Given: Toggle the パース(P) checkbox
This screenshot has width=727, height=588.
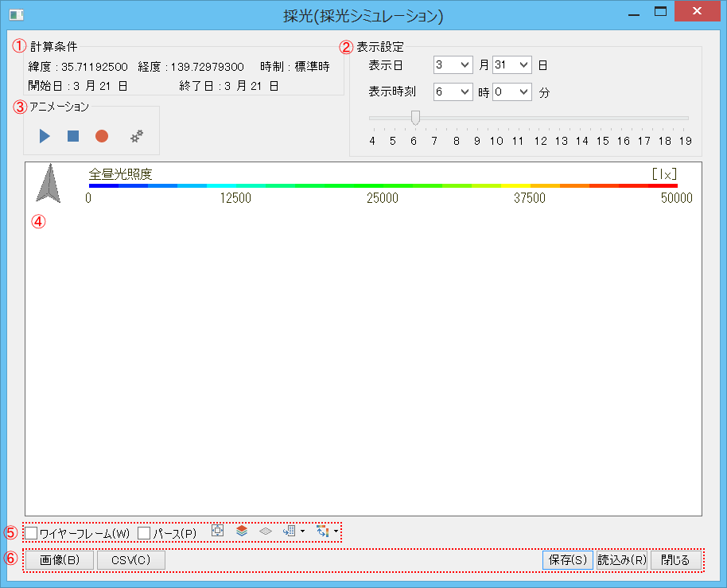Looking at the screenshot, I should pyautogui.click(x=144, y=532).
